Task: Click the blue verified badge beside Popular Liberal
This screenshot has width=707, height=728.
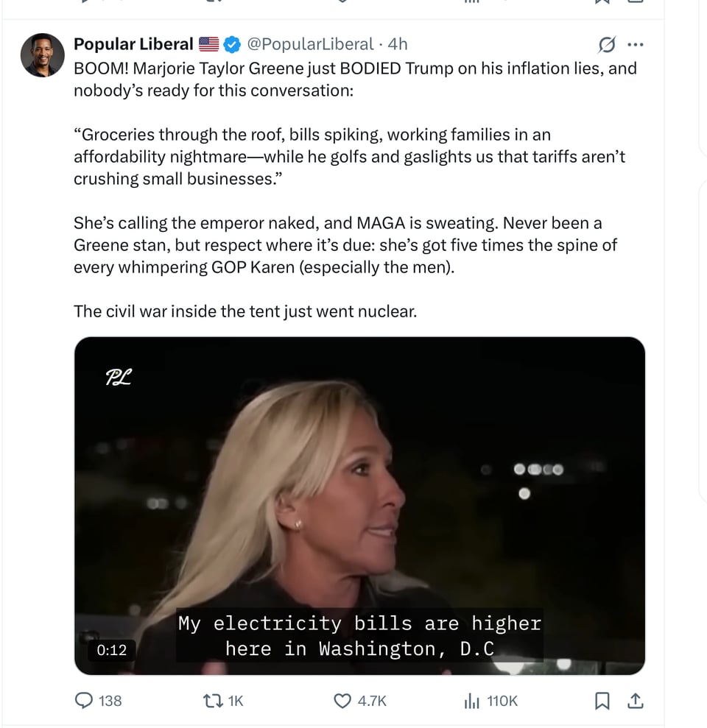Action: [232, 44]
